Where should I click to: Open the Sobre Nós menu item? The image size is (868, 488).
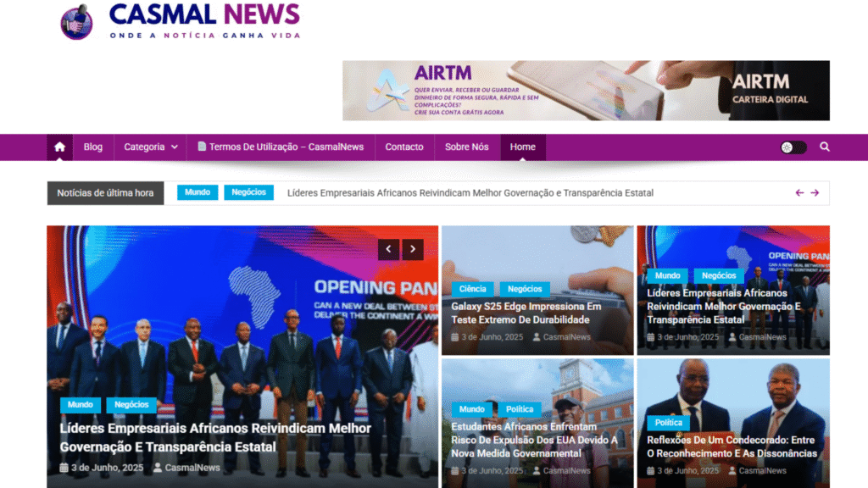coord(467,147)
